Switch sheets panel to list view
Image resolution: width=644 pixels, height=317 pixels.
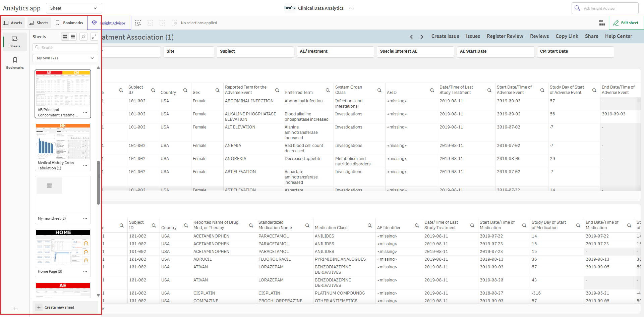(73, 37)
